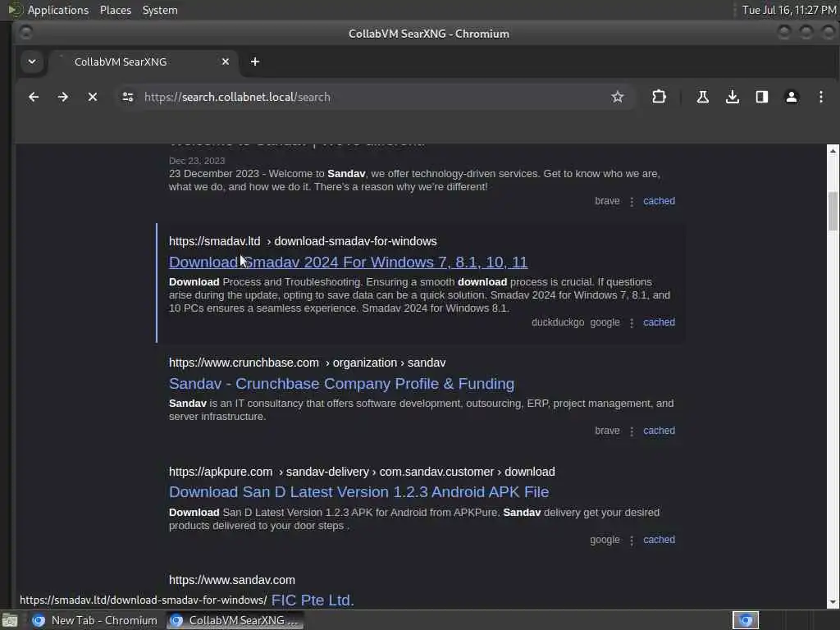Toggle the side panel icon
This screenshot has width=840, height=630.
[x=762, y=97]
